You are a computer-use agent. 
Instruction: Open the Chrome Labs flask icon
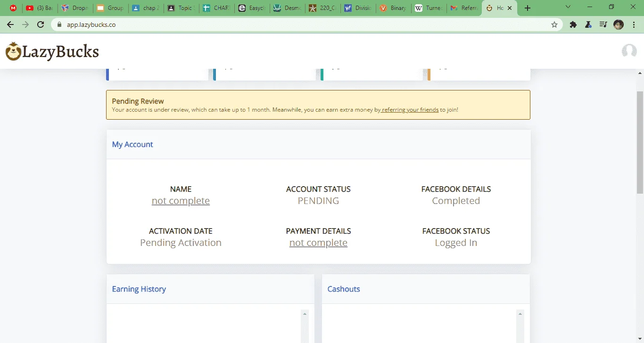[588, 24]
